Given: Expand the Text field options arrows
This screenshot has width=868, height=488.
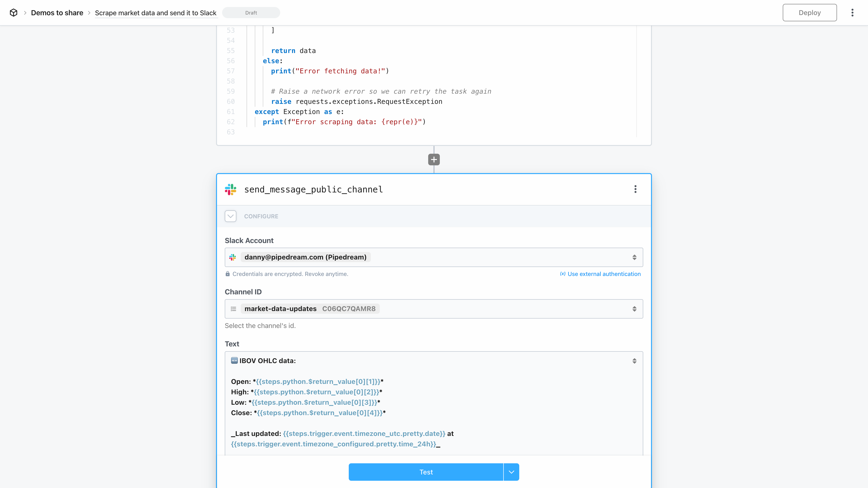Looking at the screenshot, I should 634,361.
